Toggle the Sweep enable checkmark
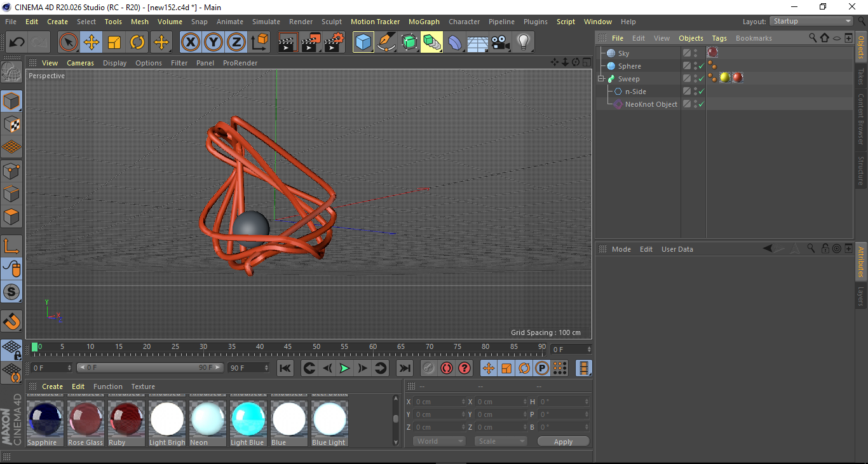Viewport: 868px width, 464px height. [702, 79]
